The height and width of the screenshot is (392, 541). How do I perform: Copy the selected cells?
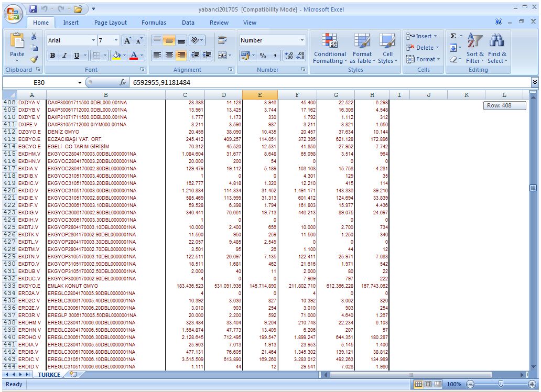coord(34,48)
